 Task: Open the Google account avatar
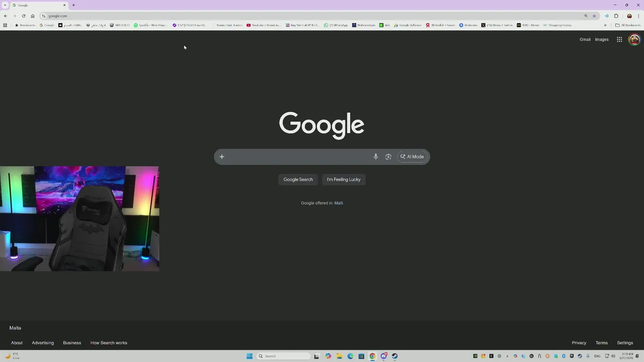click(634, 39)
